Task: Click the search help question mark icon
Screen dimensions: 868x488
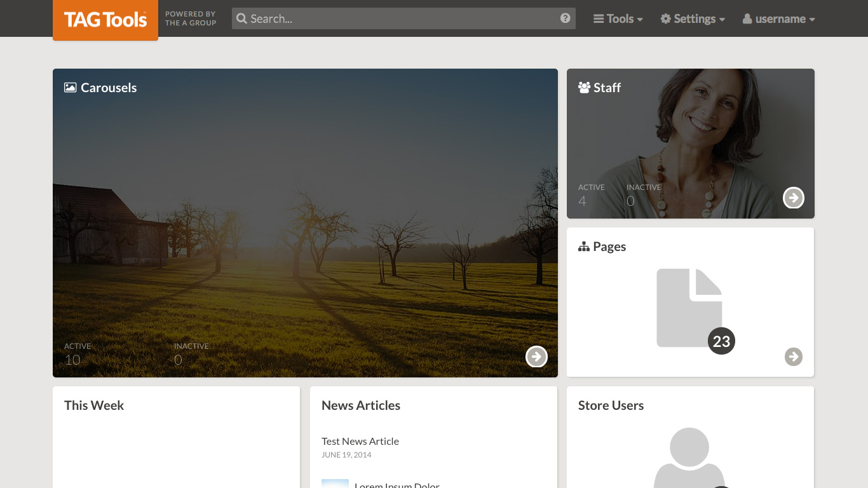Action: pos(565,18)
